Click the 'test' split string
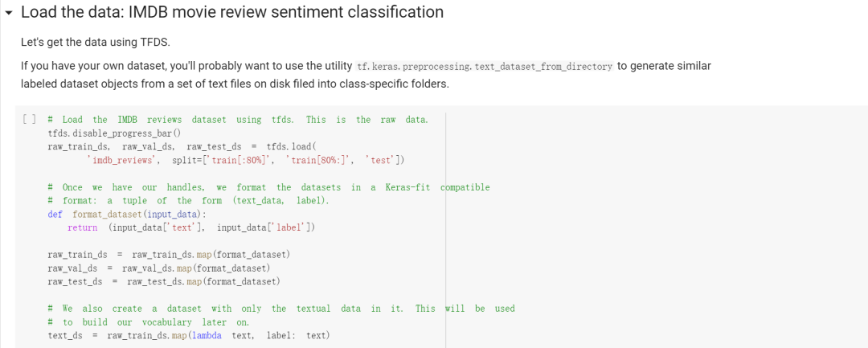 click(x=382, y=160)
